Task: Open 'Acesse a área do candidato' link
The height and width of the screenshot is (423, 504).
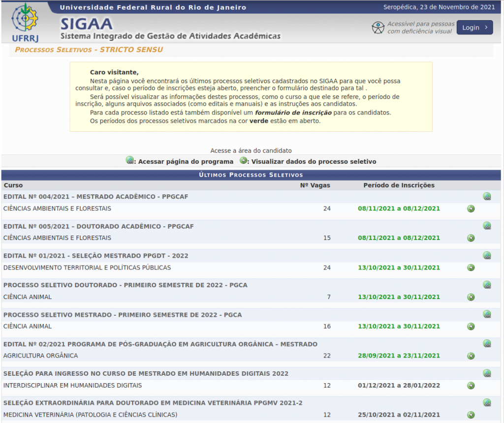Action: coord(251,151)
